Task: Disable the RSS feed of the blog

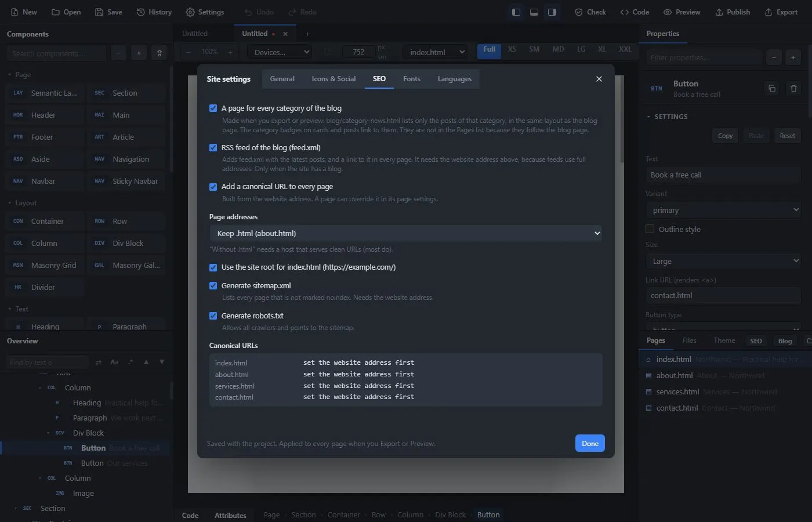Action: 213,148
